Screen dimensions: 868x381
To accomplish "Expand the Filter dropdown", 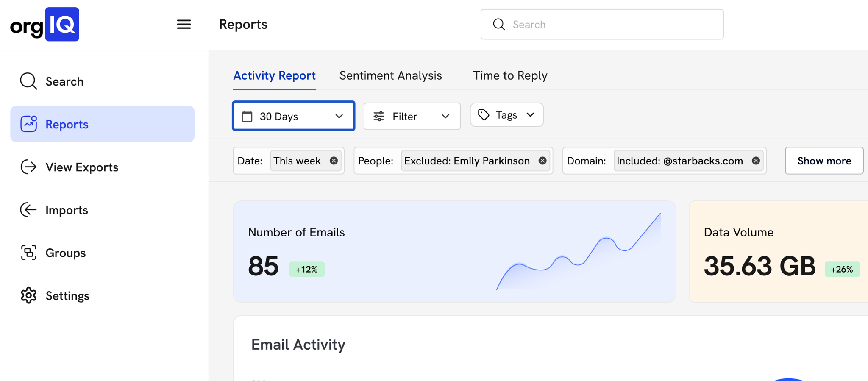I will pyautogui.click(x=412, y=116).
